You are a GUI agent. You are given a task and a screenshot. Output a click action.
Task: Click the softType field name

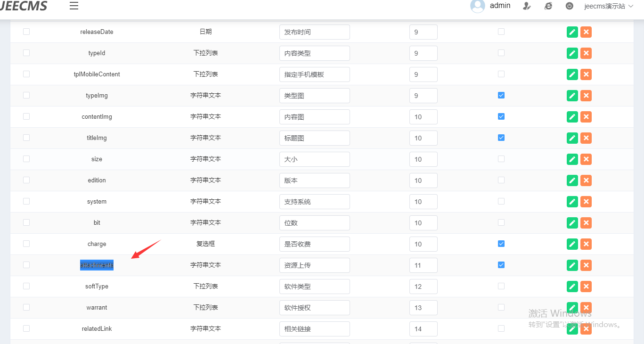click(x=97, y=287)
